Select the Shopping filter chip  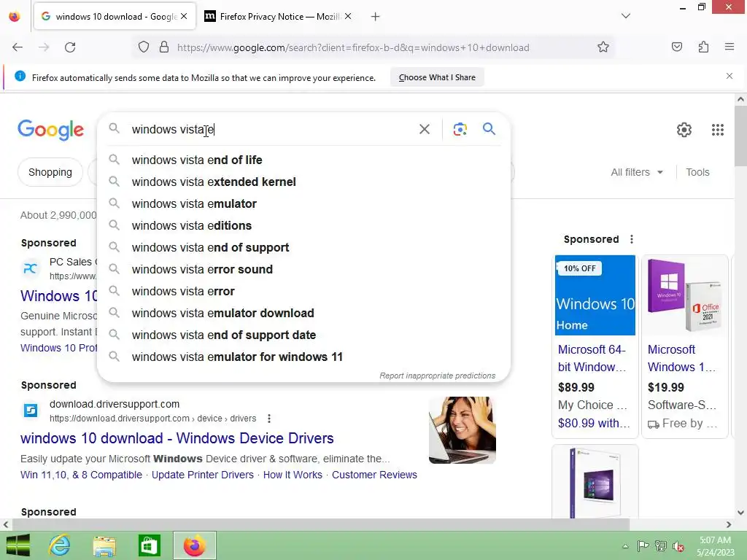point(50,172)
